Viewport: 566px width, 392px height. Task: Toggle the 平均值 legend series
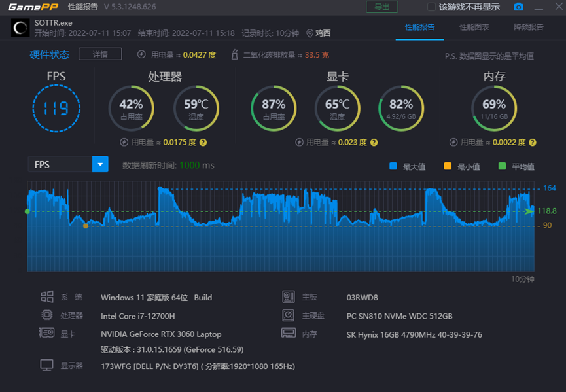pos(503,166)
